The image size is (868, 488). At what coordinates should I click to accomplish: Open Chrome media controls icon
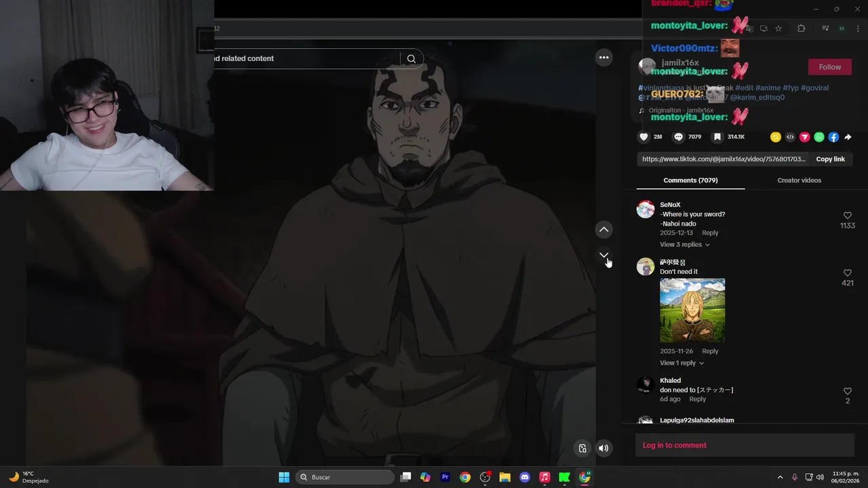pyautogui.click(x=825, y=28)
